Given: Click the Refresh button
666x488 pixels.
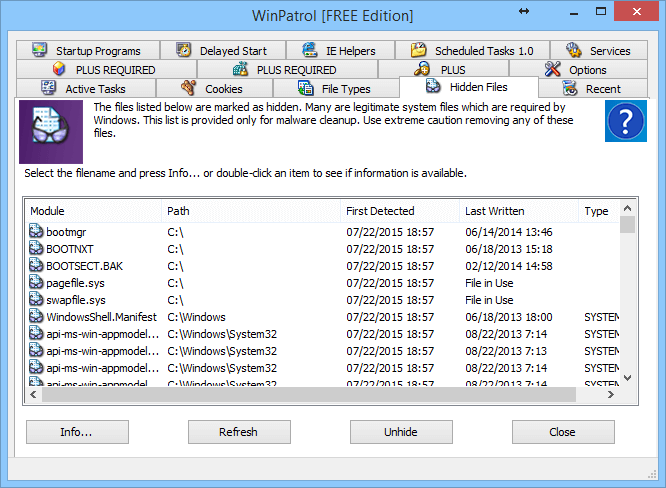Looking at the screenshot, I should (x=239, y=432).
